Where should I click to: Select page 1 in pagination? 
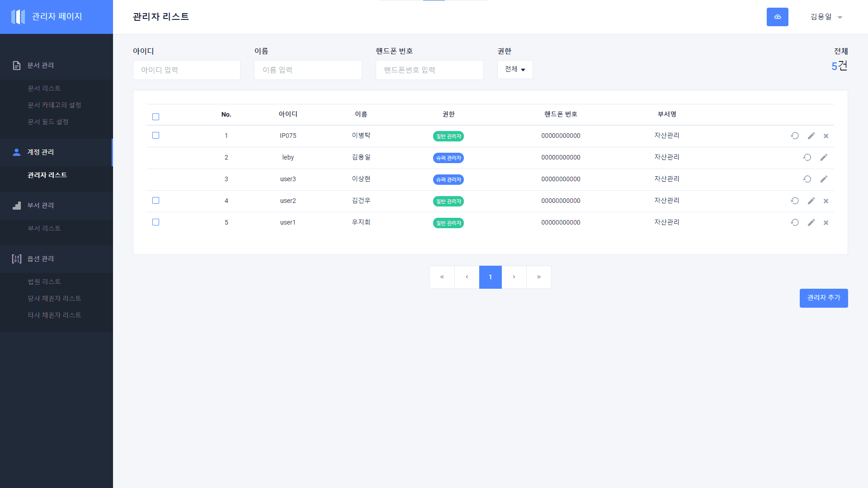coord(491,277)
